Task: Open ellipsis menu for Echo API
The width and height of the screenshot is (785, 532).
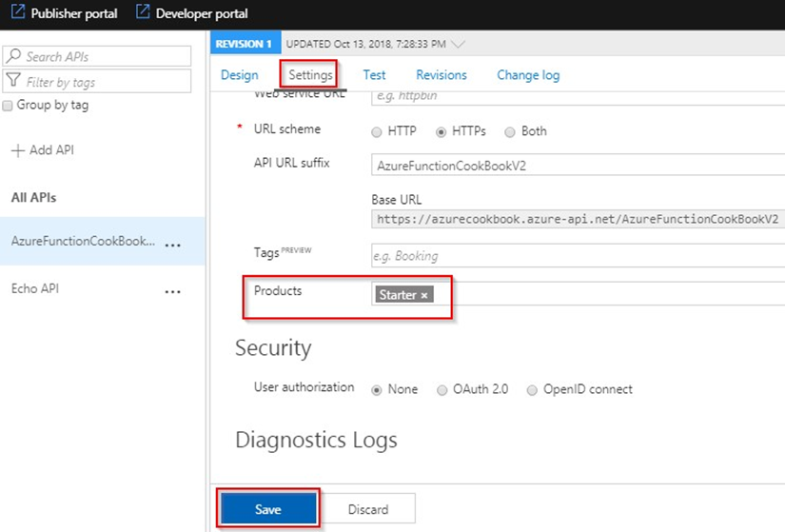Action: [172, 291]
